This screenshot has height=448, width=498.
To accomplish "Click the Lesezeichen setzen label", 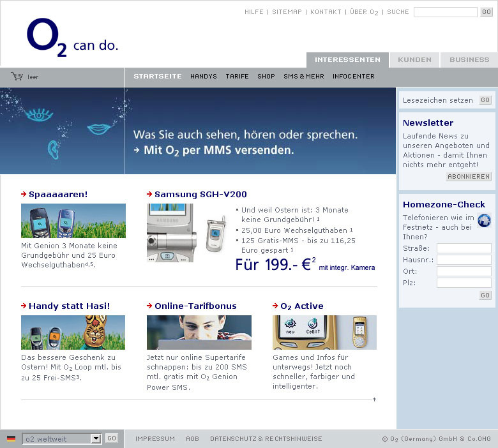I will pos(437,100).
